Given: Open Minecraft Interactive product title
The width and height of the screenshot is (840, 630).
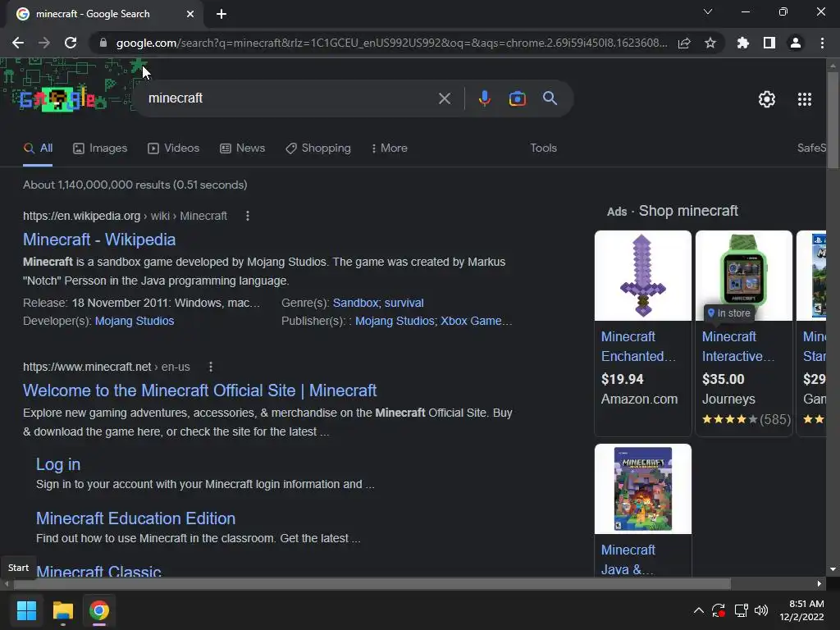Looking at the screenshot, I should pyautogui.click(x=738, y=346).
